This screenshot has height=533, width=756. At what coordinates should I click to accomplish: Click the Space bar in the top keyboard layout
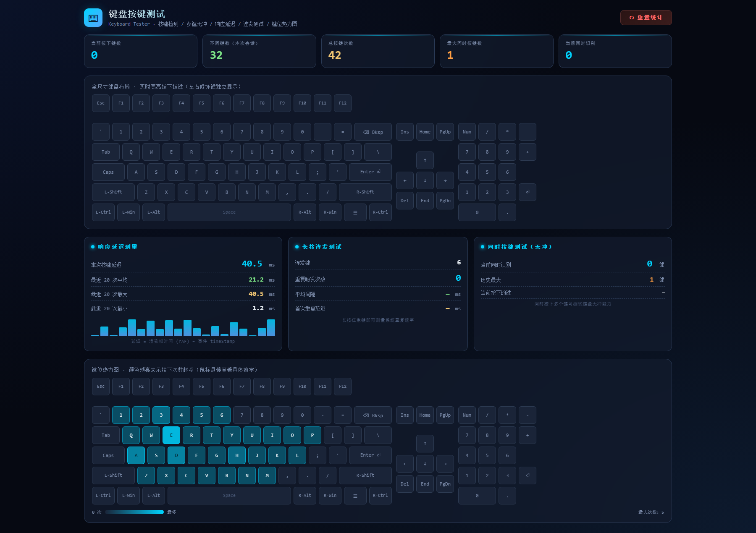(229, 212)
